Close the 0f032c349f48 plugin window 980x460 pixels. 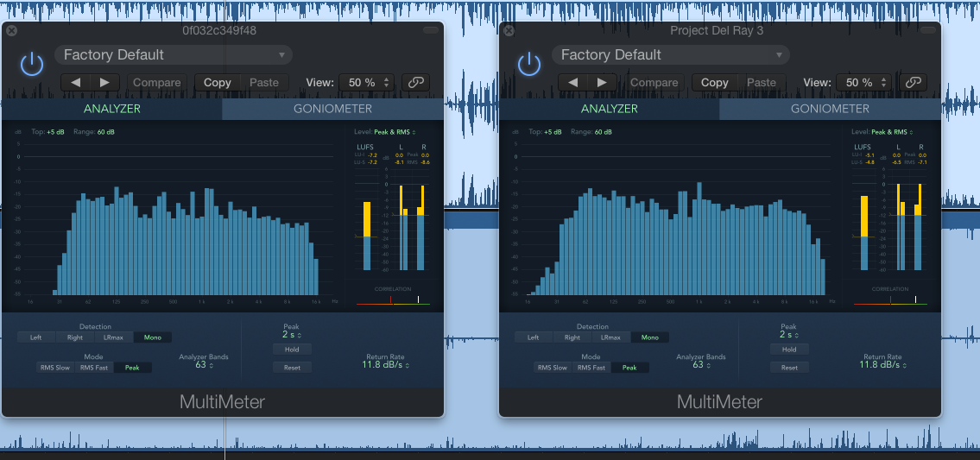click(x=11, y=30)
